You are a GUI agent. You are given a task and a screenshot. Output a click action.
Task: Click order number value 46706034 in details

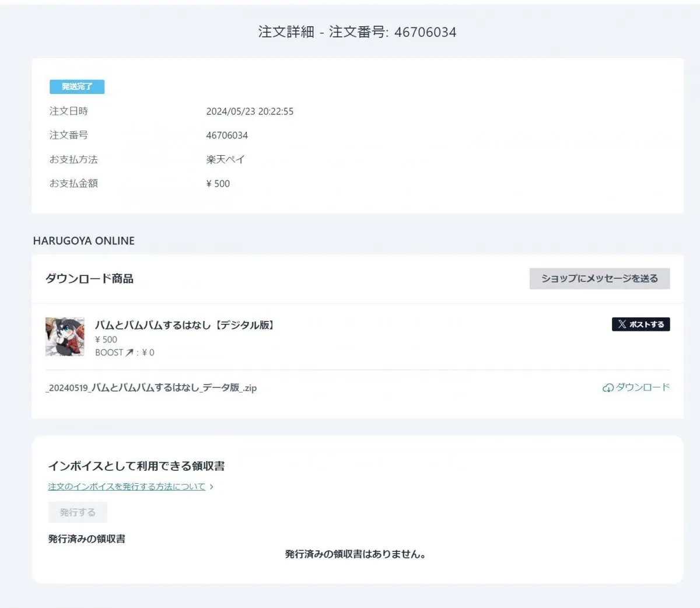coord(227,135)
